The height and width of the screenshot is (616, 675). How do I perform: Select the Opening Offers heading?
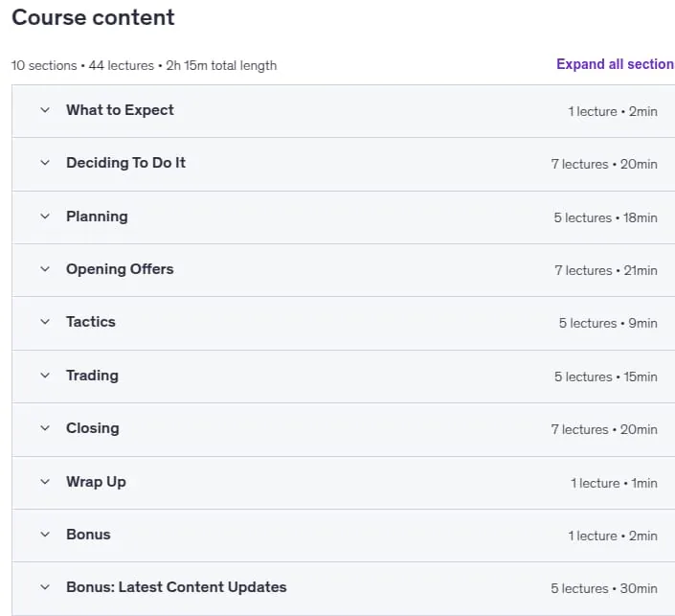point(120,269)
